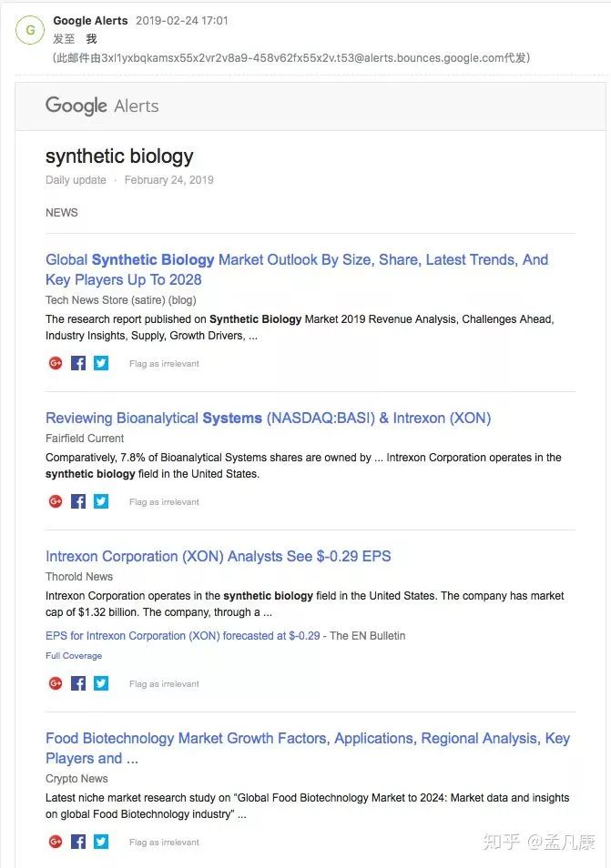
Task: Click the Google Alerts sender avatar
Action: pos(30,30)
